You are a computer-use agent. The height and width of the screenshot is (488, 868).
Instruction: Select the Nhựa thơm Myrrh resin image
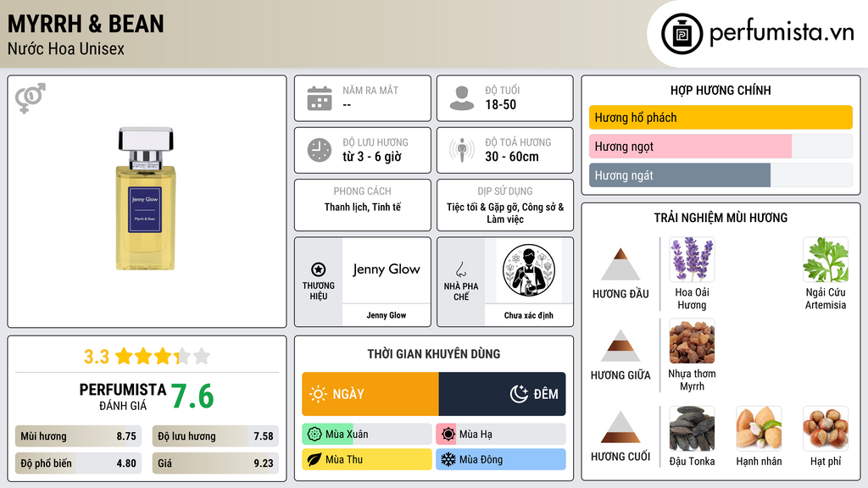pyautogui.click(x=692, y=341)
